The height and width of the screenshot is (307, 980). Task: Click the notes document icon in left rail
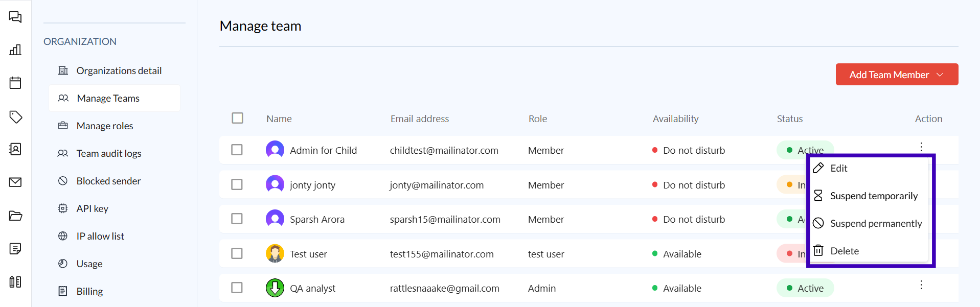(15, 249)
